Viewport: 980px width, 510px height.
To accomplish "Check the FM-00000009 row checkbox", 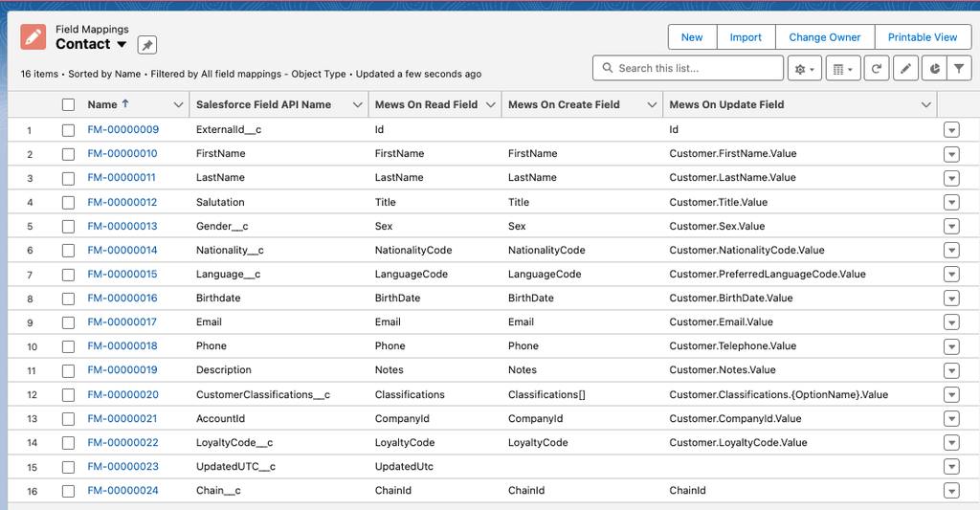I will click(x=68, y=130).
